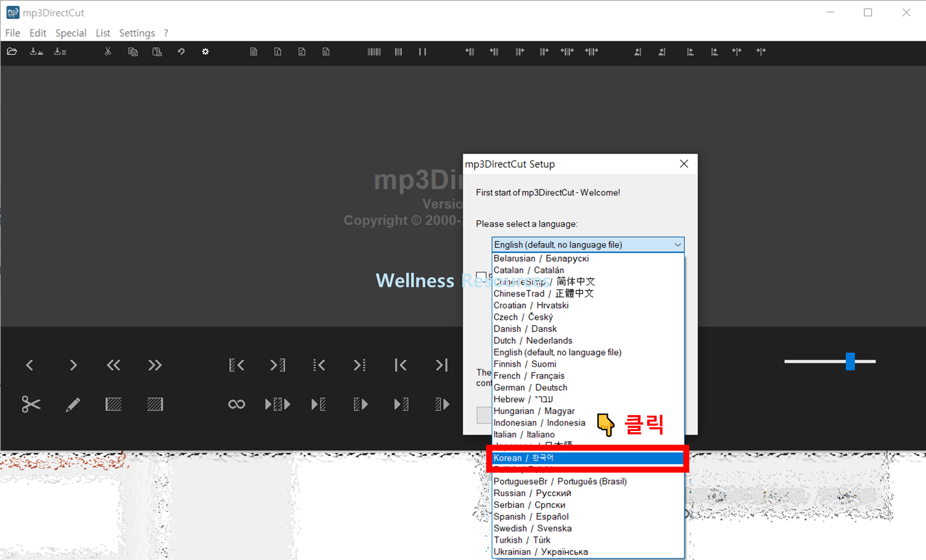Select the pencil edit button
926x560 pixels.
coord(73,404)
